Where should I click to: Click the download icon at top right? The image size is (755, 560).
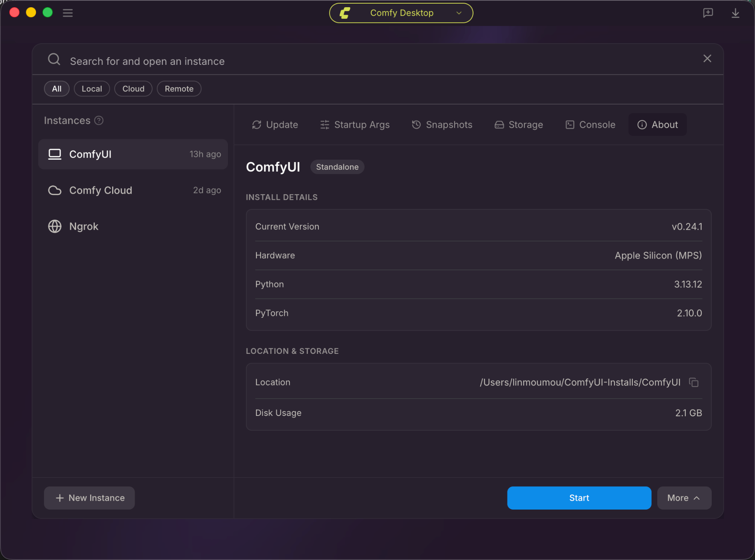735,13
